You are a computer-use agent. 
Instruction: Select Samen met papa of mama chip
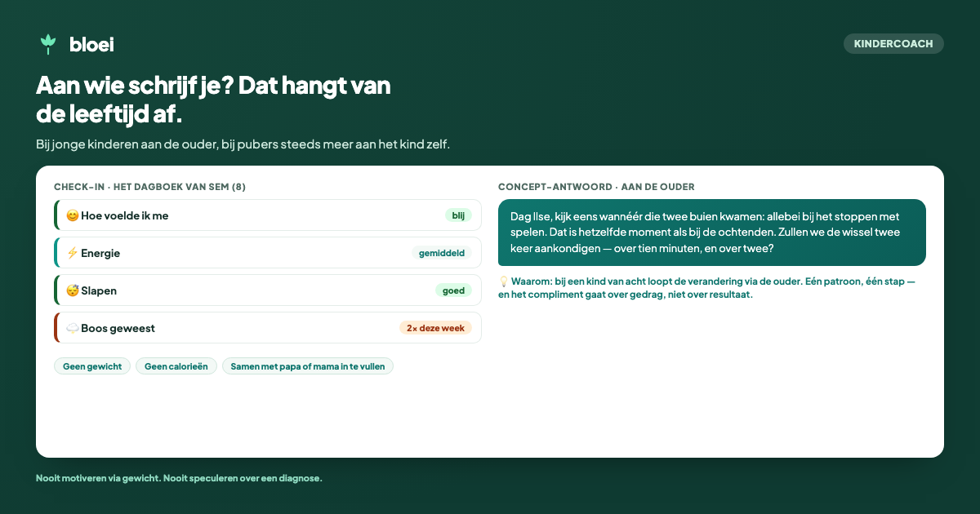(x=308, y=366)
